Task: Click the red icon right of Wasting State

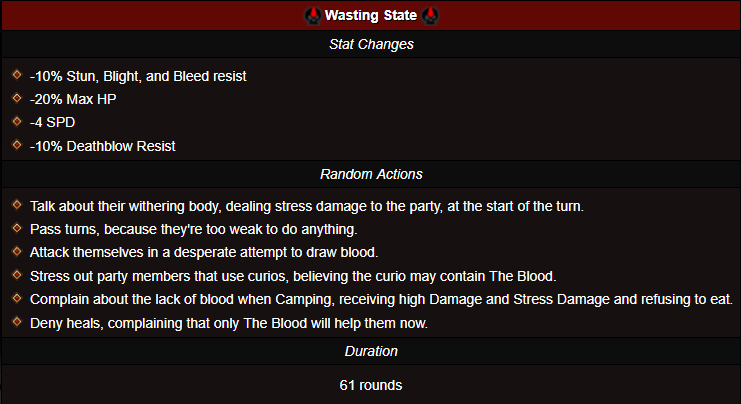Action: click(x=431, y=16)
